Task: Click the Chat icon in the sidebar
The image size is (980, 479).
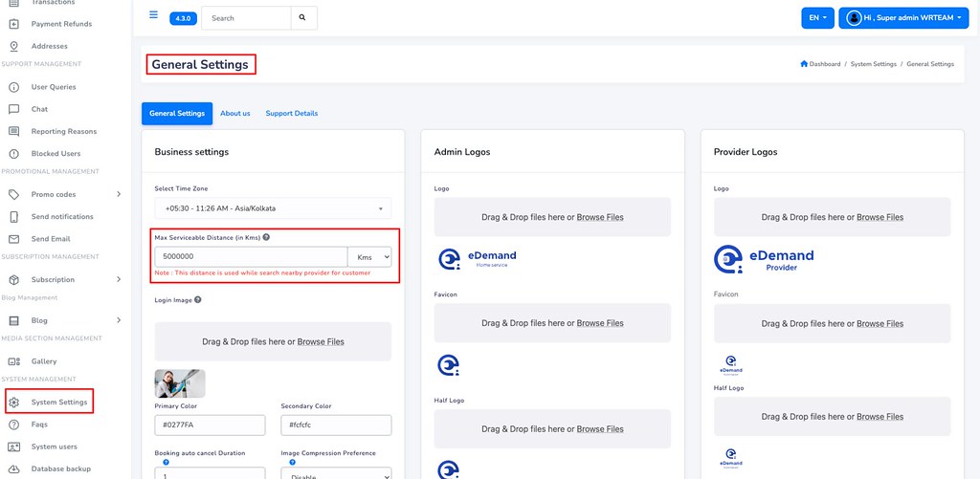Action: tap(13, 109)
